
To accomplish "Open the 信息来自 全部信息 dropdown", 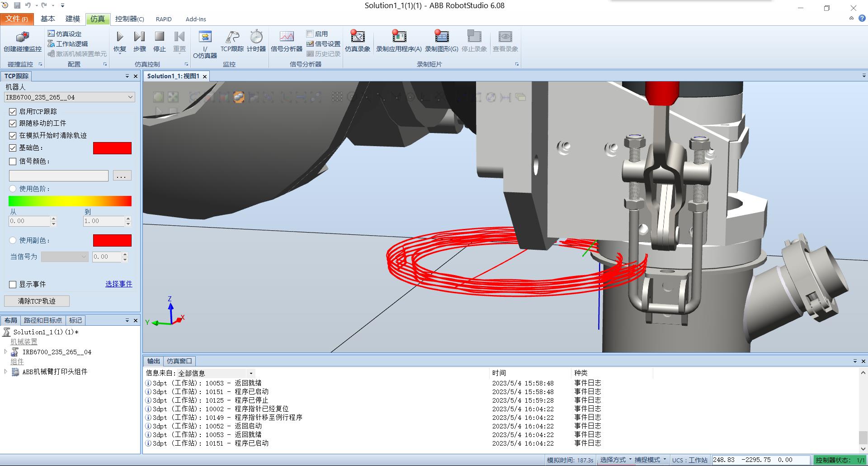I will pyautogui.click(x=251, y=373).
